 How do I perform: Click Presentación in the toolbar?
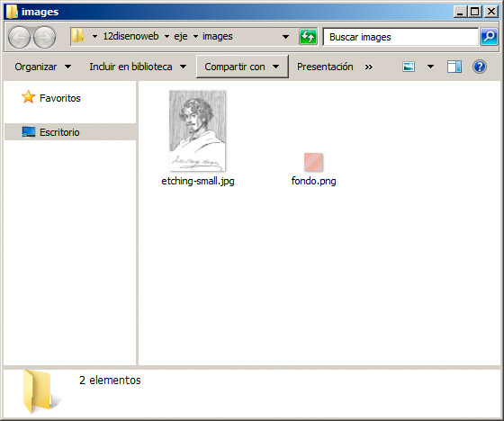(x=325, y=67)
